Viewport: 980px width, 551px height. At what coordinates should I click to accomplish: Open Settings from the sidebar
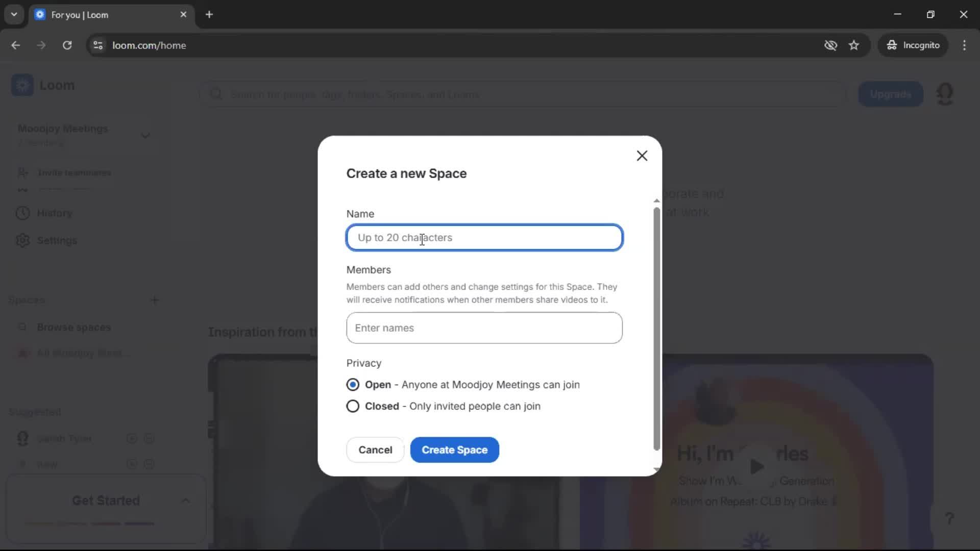pyautogui.click(x=57, y=240)
